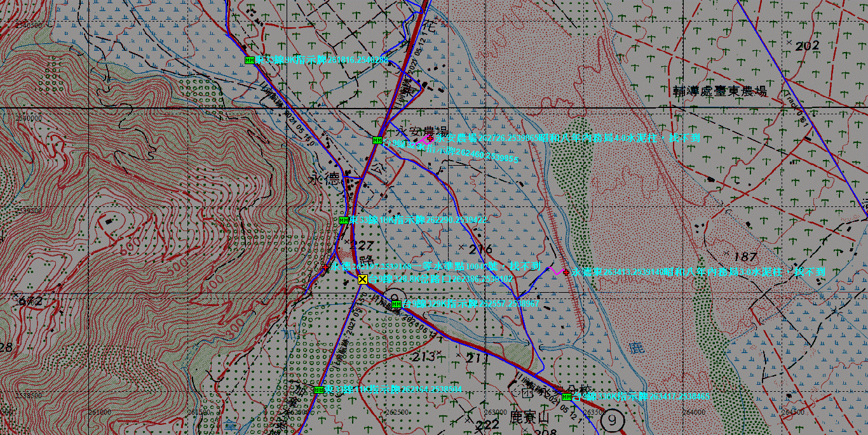Click the red cross marker for 永德 benchmark
The height and width of the screenshot is (435, 868).
[326, 267]
